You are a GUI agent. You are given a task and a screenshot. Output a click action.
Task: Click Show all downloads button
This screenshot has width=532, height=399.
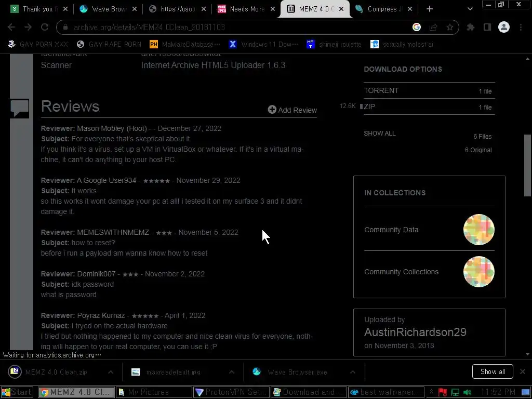coord(493,372)
